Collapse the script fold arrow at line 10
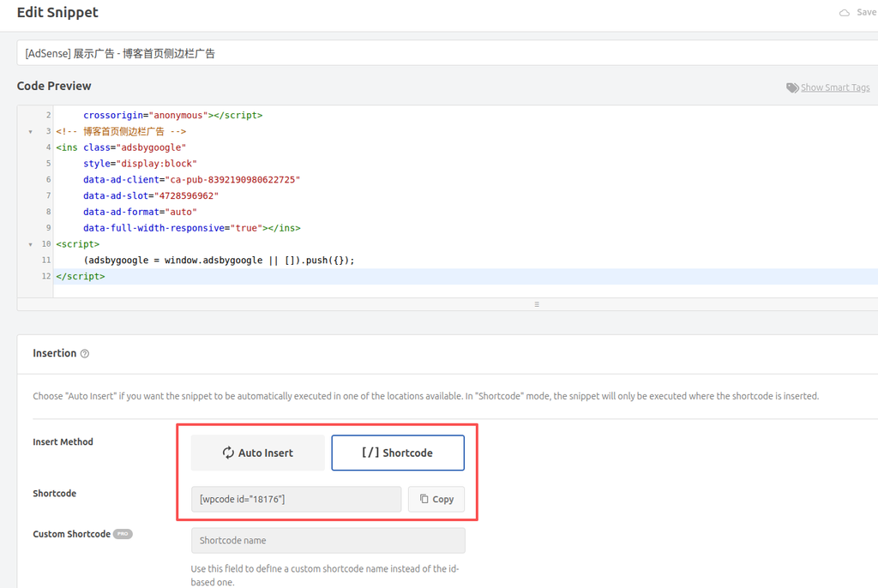This screenshot has width=878, height=588. pyautogui.click(x=30, y=244)
